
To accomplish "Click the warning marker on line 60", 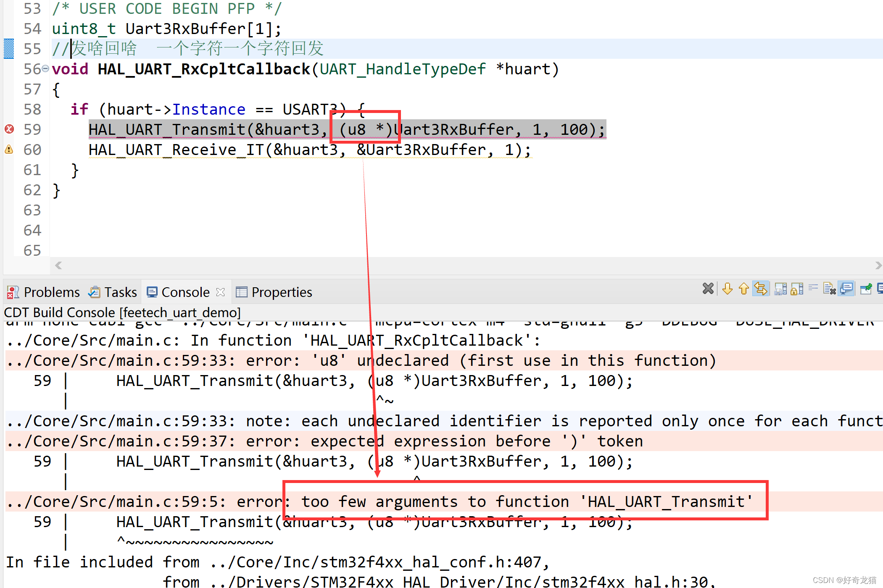I will coord(9,149).
